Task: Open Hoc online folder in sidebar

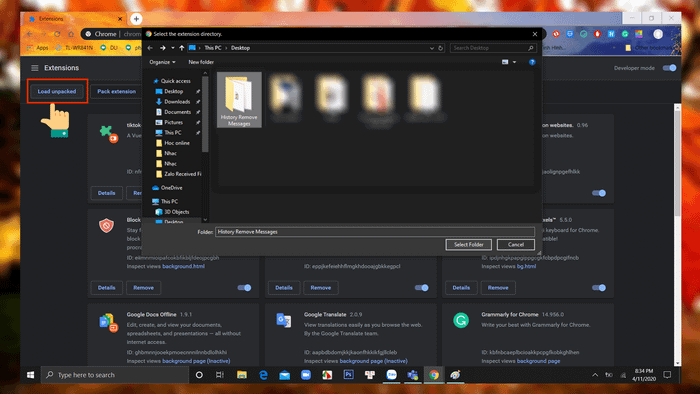Action: 177,143
